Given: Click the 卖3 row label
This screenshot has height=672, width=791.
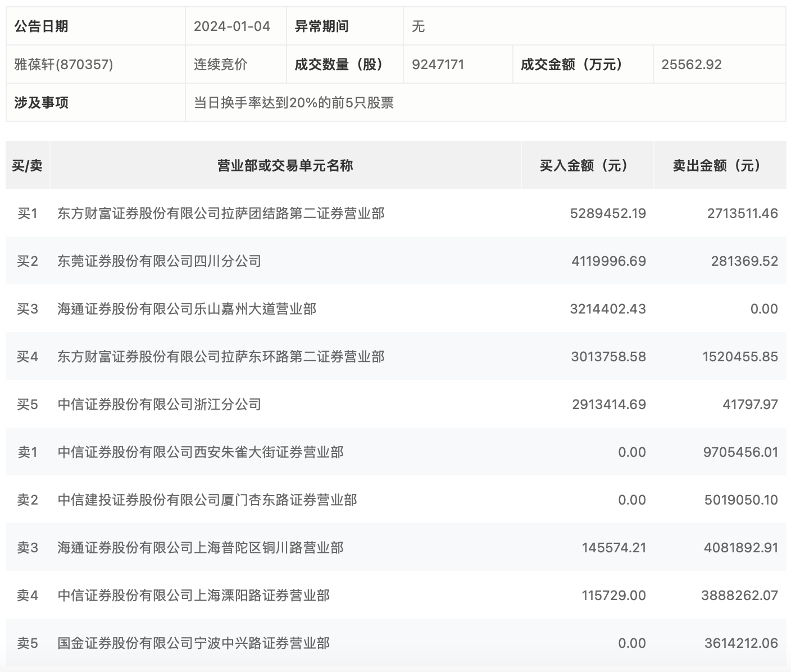Looking at the screenshot, I should [28, 548].
